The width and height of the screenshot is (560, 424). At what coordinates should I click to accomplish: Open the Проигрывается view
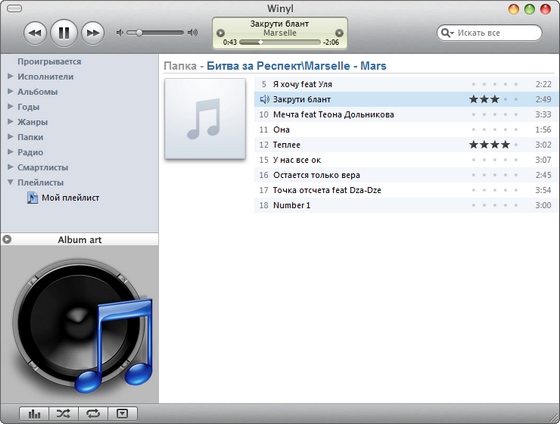49,61
